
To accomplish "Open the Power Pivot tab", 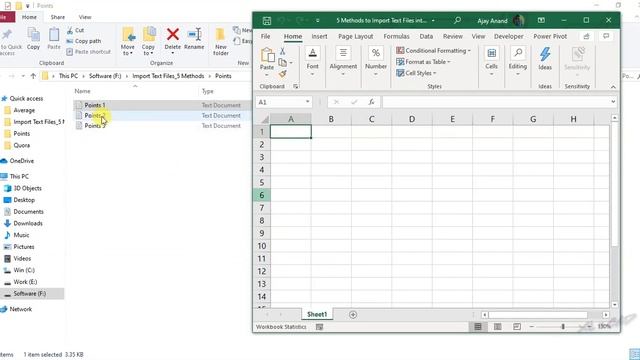I will pos(550,36).
